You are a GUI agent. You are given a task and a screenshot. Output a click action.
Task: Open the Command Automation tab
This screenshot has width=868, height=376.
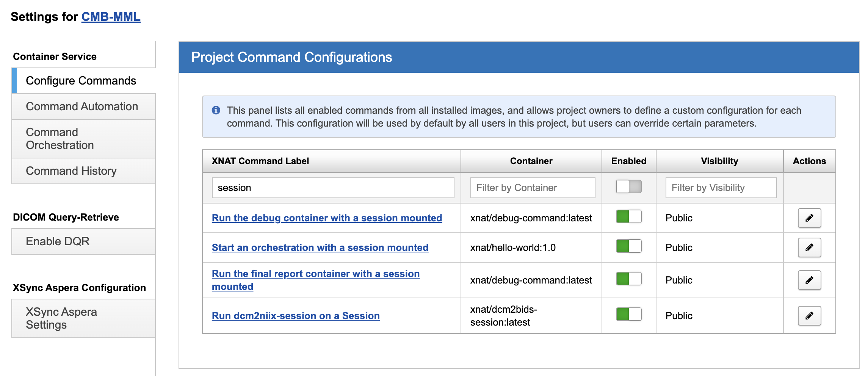[x=82, y=107]
